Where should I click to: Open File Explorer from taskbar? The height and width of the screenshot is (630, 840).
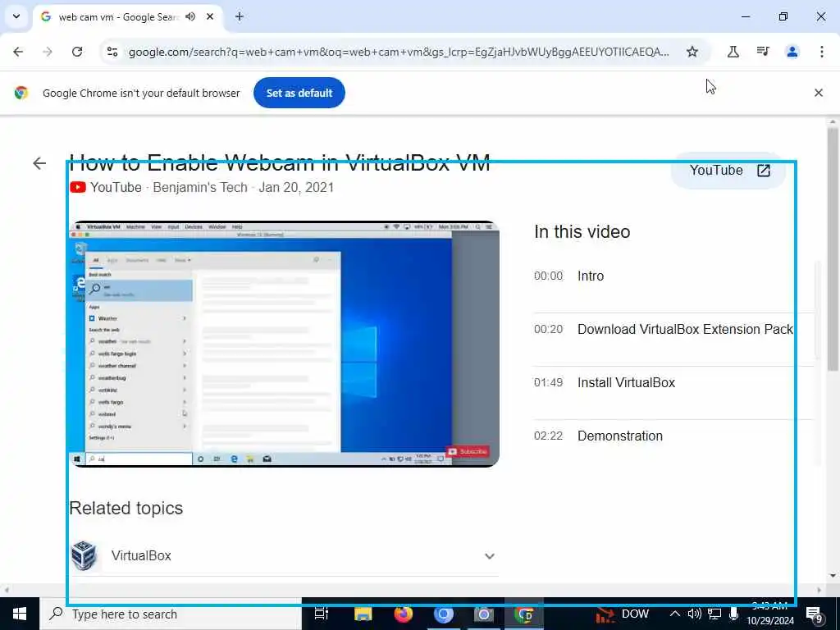coord(363,614)
